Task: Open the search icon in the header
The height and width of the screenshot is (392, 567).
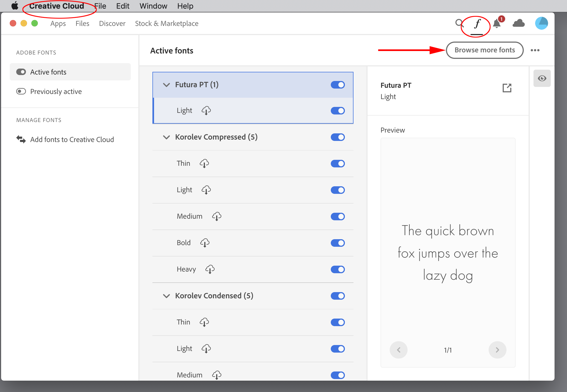Action: click(459, 23)
